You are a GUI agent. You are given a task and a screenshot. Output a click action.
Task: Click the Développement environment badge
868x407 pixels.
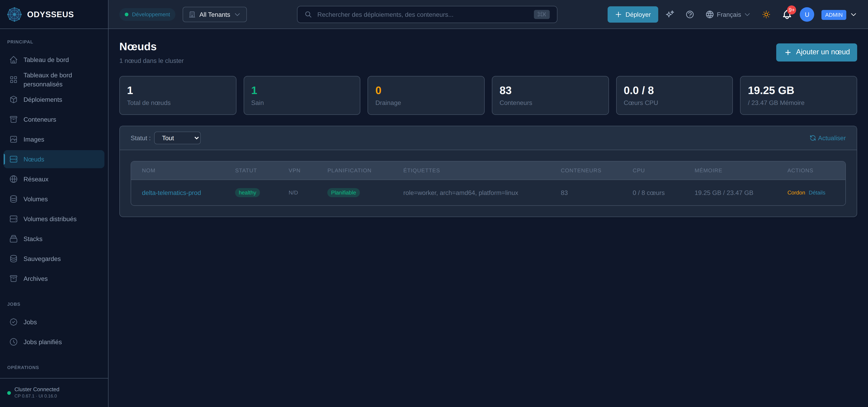pyautogui.click(x=147, y=14)
